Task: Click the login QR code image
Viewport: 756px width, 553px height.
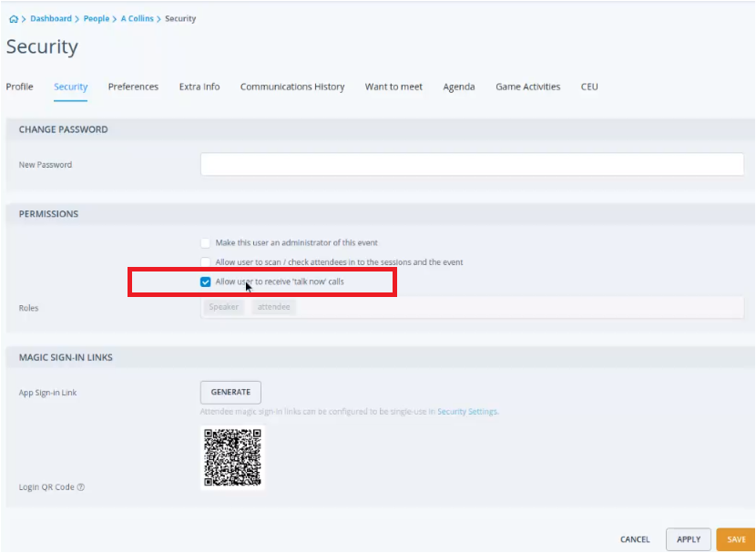Action: coord(232,457)
